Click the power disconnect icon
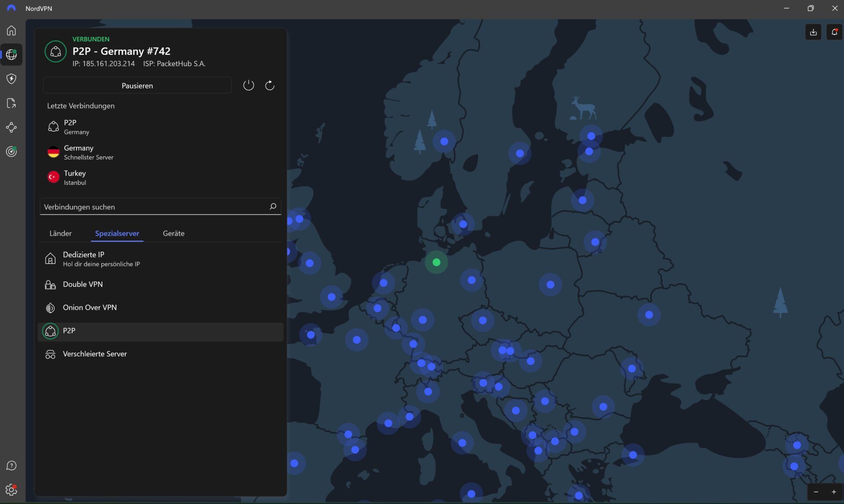This screenshot has width=844, height=504. coord(248,85)
